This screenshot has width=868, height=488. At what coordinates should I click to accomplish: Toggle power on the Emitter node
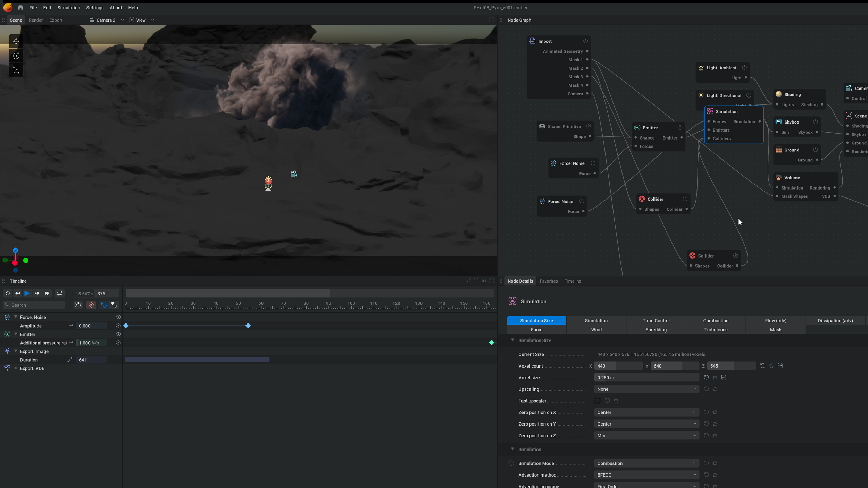click(x=680, y=127)
